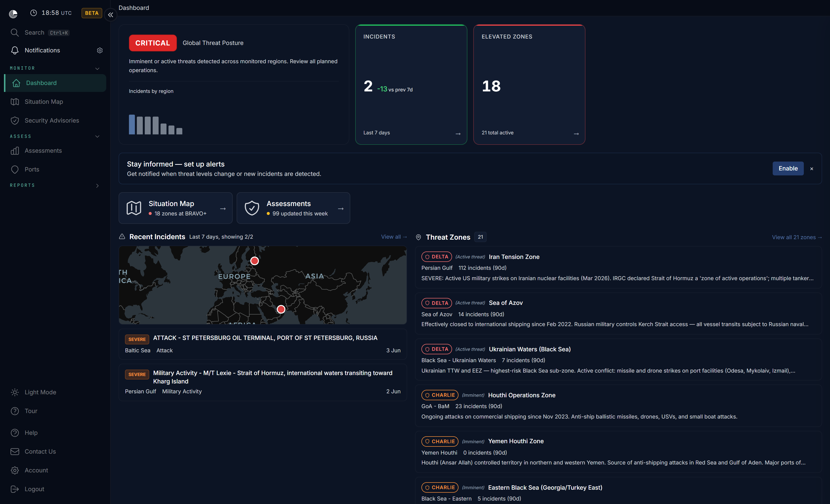This screenshot has height=504, width=830.
Task: Click the DELTA badge for Iran Tension Zone
Action: point(436,257)
